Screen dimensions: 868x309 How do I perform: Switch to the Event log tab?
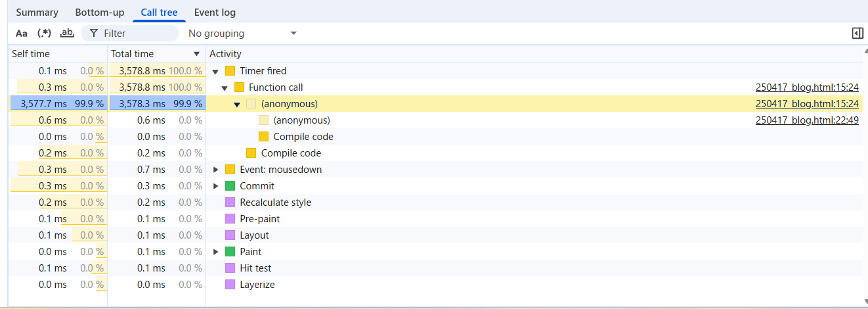click(x=215, y=12)
